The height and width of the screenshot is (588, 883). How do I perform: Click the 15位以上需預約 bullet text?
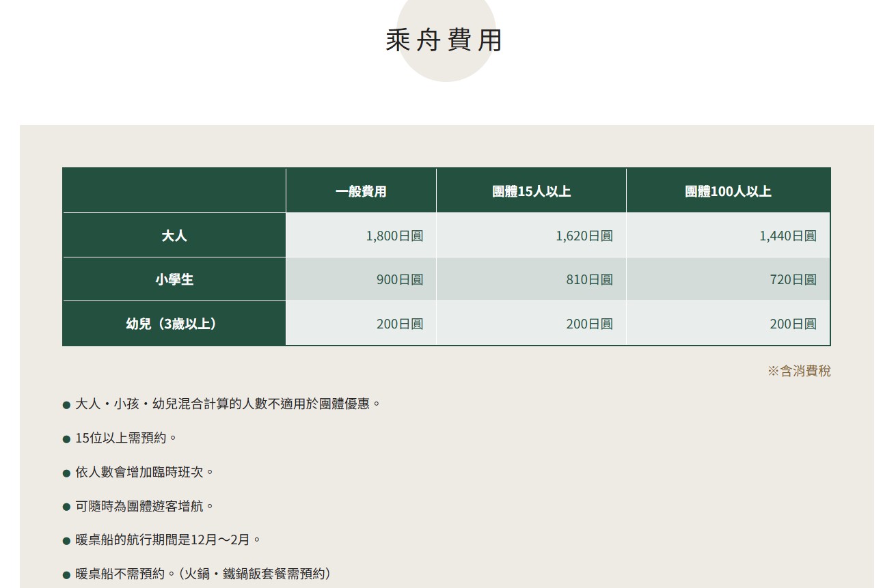point(126,438)
